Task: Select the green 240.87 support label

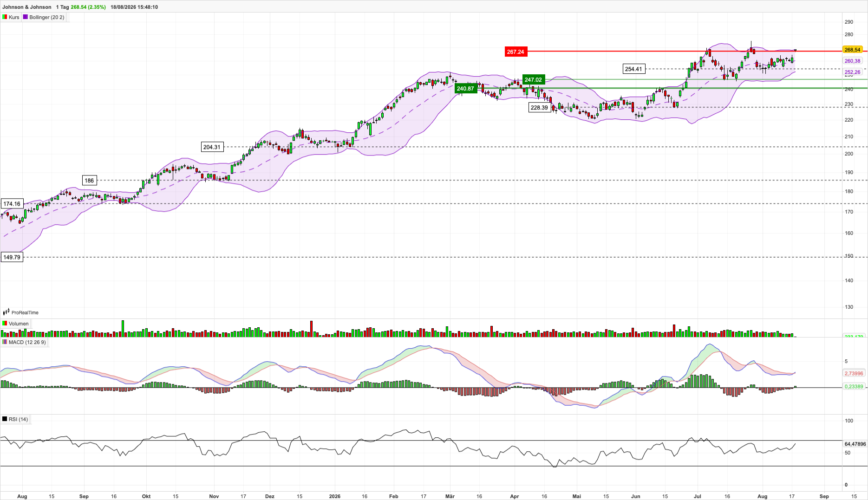Action: 465,89
